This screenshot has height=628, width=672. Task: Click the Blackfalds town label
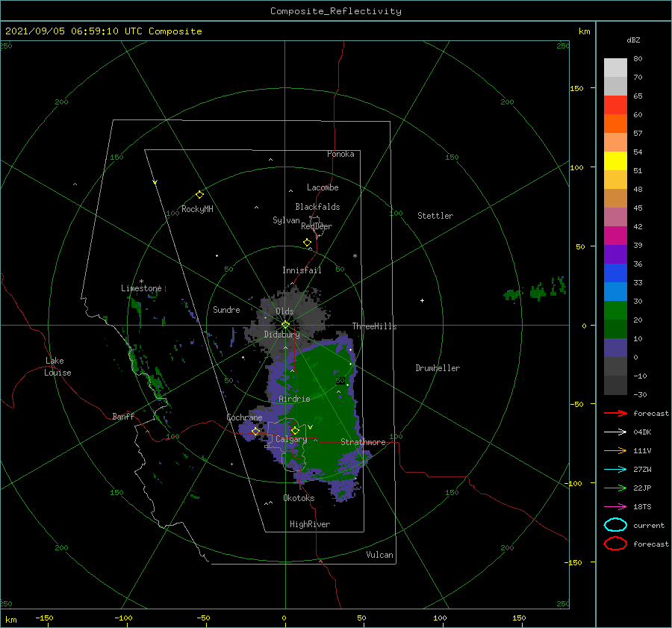(x=317, y=207)
